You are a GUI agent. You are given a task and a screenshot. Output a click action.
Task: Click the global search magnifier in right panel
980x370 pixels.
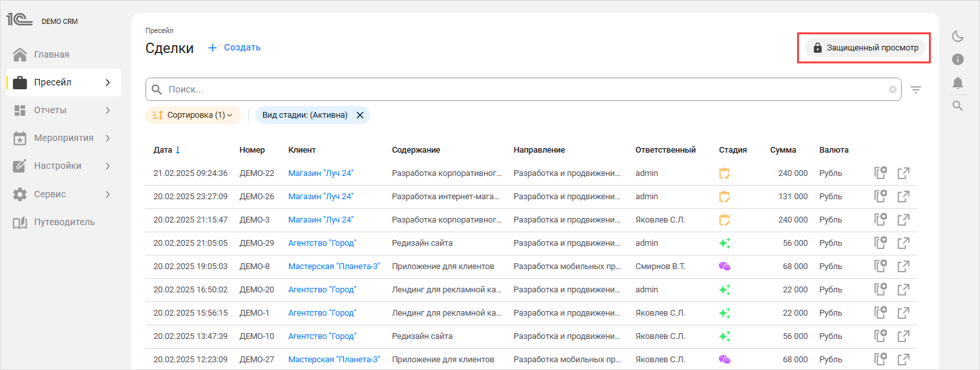(958, 106)
